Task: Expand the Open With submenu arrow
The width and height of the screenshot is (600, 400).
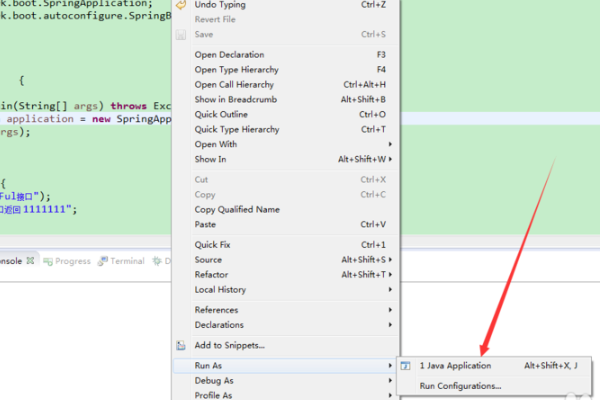Action: pos(390,144)
